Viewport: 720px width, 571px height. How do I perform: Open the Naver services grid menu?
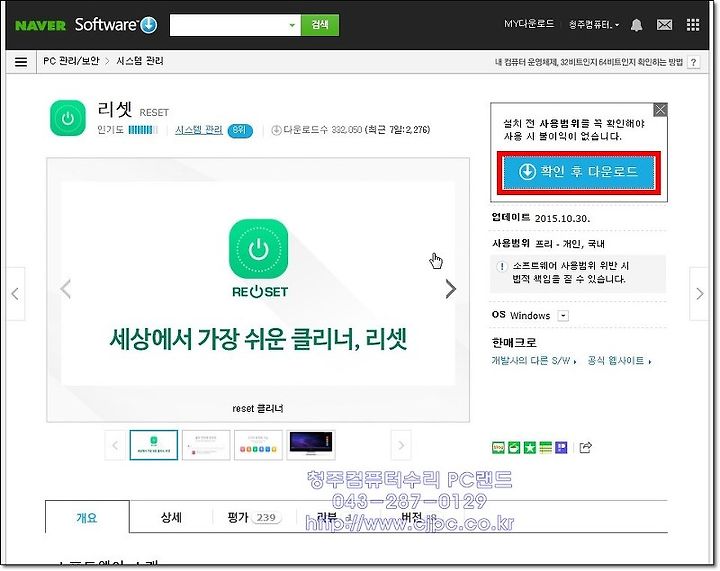pos(693,25)
